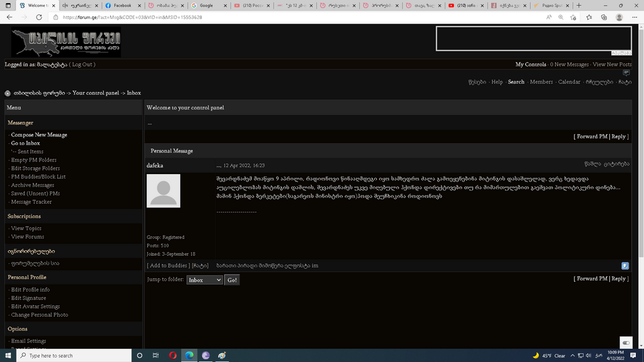This screenshot has width=644, height=362.
Task: Reload the page with the refresh icon
Action: click(39, 17)
